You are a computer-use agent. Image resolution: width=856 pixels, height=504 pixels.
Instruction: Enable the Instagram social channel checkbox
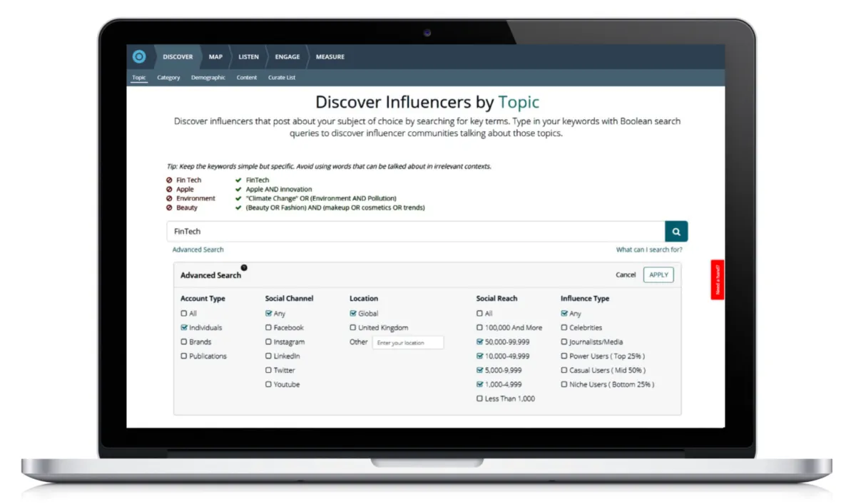click(x=268, y=342)
